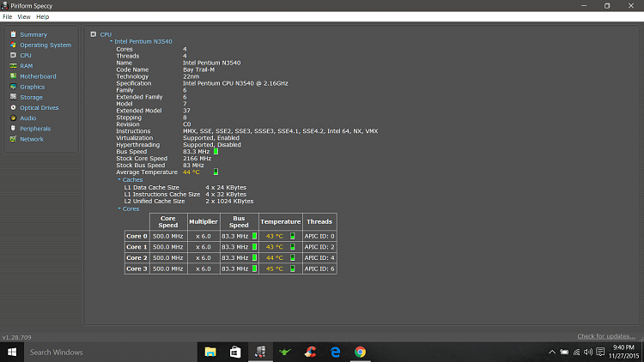The width and height of the screenshot is (644, 362).
Task: Open the View menu
Action: pyautogui.click(x=24, y=17)
